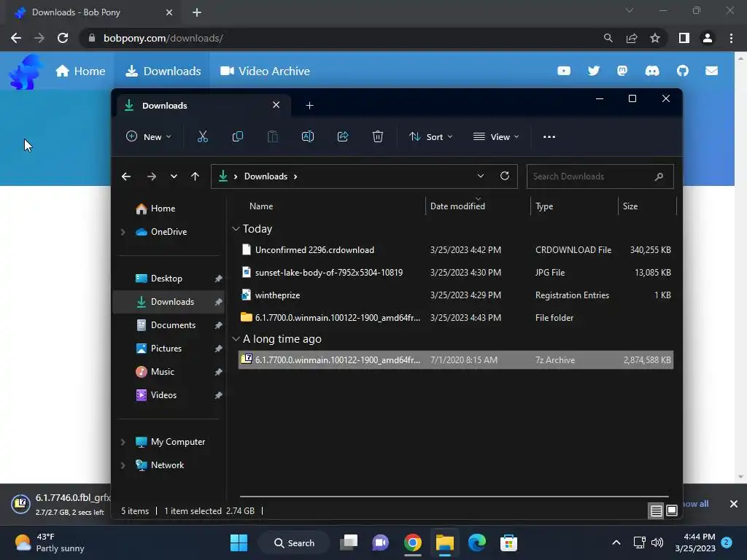Click the Cut scissors icon in File Explorer
This screenshot has width=747, height=560.
point(203,136)
